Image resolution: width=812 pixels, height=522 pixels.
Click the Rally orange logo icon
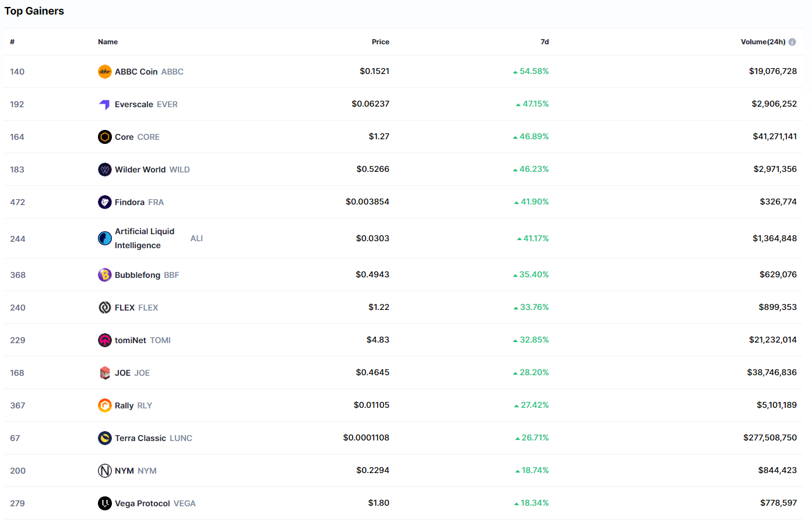(104, 405)
